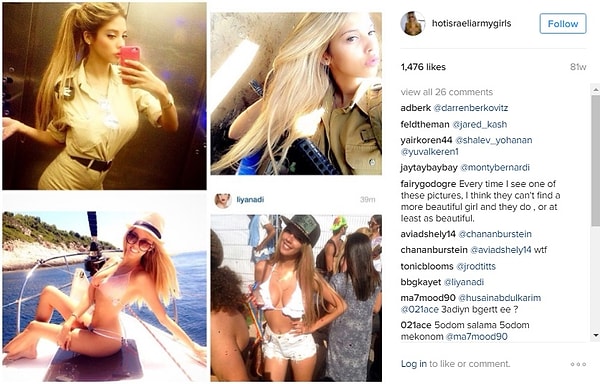Image resolution: width=600 pixels, height=384 pixels.
Task: Open the hotisraeliarmygirls username link
Action: (471, 24)
